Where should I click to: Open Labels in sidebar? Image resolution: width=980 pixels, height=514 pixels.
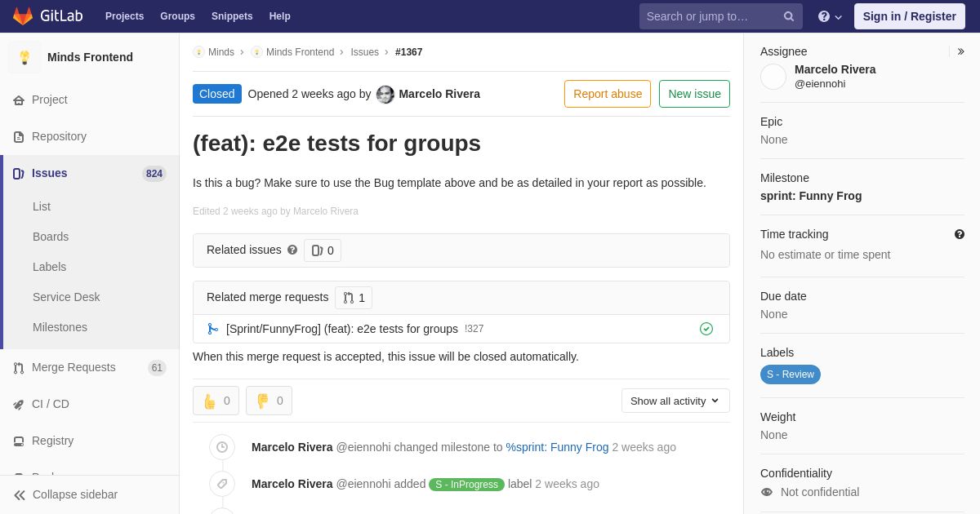tap(49, 267)
